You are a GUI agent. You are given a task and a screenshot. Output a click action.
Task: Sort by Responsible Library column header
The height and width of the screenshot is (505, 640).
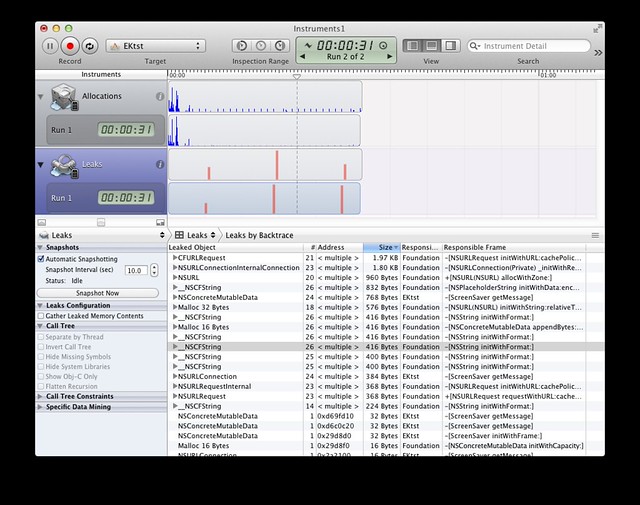(x=421, y=247)
